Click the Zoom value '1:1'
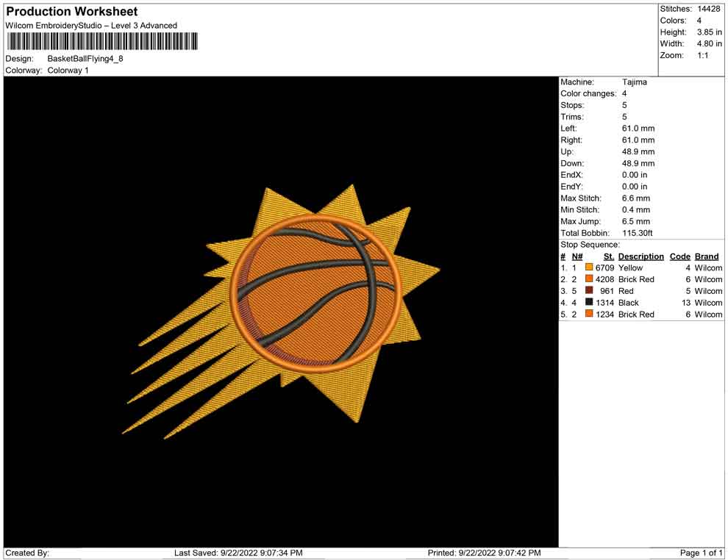The image size is (728, 560). coord(702,55)
